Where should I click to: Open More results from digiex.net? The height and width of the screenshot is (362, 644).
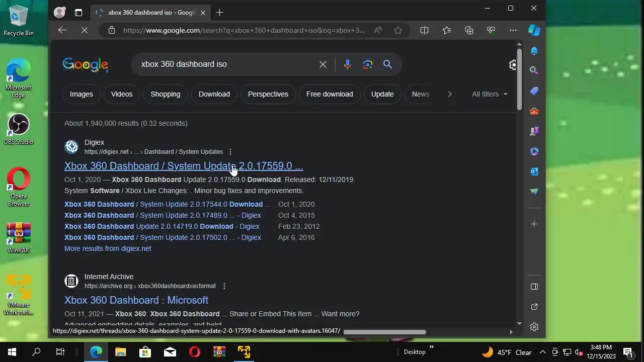coord(108,248)
